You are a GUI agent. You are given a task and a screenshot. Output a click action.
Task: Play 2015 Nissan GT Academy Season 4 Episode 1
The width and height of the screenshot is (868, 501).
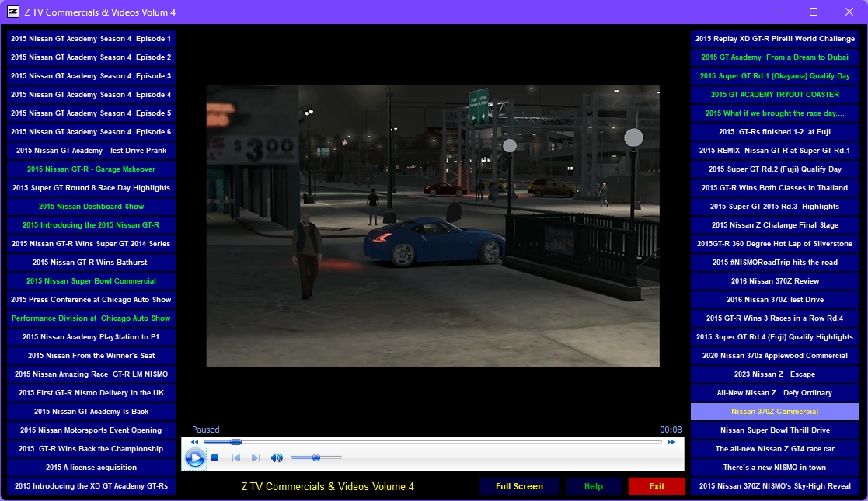point(92,39)
